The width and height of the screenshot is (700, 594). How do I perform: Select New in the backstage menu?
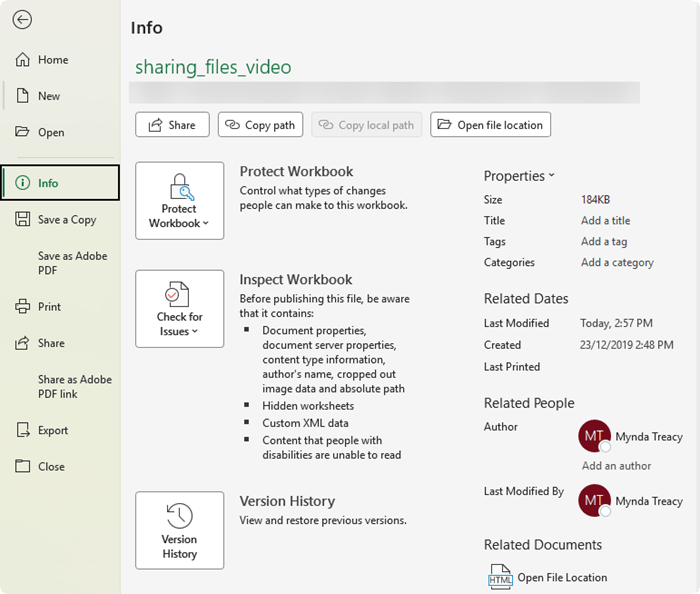tap(60, 96)
